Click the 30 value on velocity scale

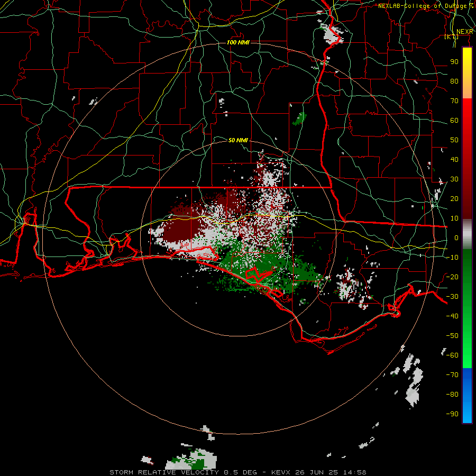[454, 179]
